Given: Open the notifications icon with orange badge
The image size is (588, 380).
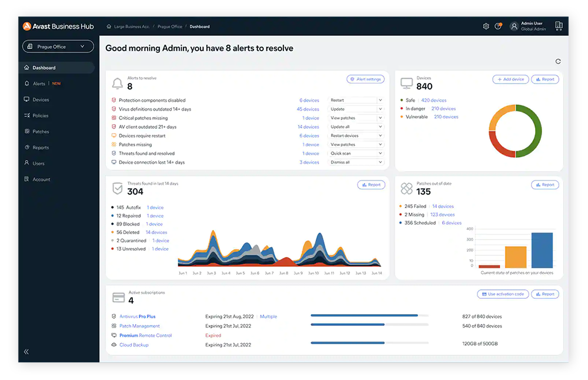Looking at the screenshot, I should click(x=498, y=26).
